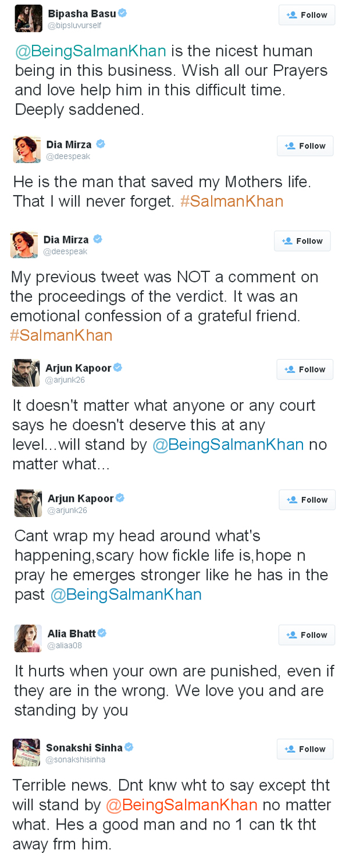Click verified badge beside Alia Bhatt's name
Image resolution: width=349 pixels, height=868 pixels.
click(102, 633)
